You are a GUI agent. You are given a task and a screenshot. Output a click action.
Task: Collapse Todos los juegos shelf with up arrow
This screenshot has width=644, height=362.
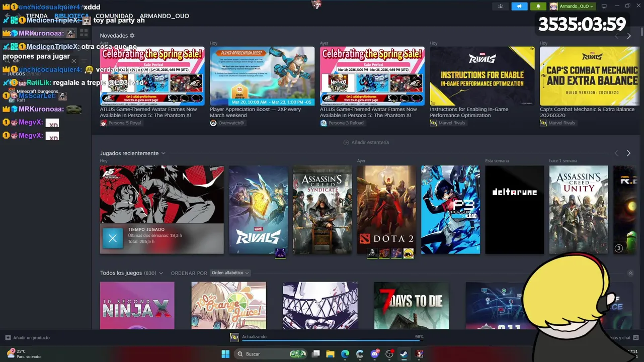(x=630, y=273)
